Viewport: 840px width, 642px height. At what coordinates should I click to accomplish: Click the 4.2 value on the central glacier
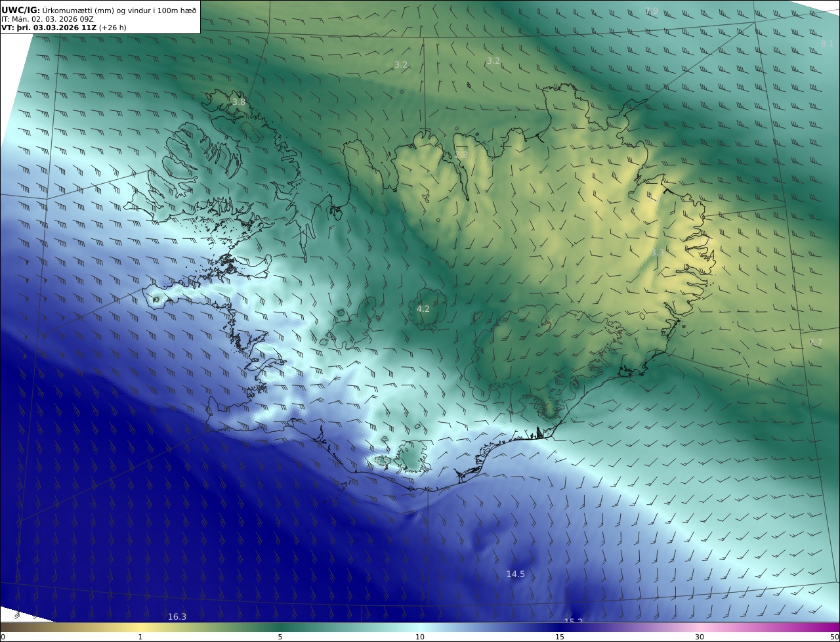point(423,309)
